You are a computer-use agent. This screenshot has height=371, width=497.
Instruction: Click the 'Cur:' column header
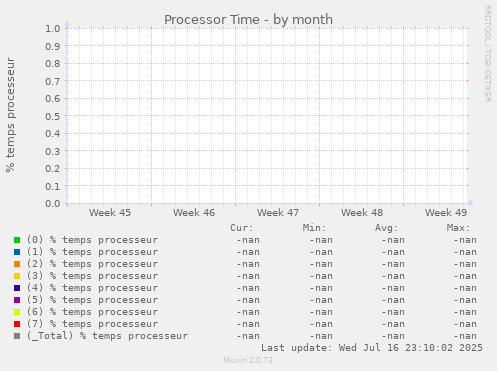tap(242, 228)
